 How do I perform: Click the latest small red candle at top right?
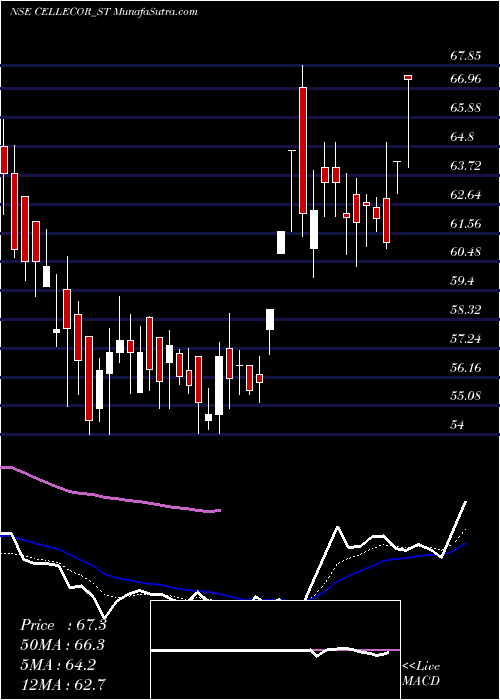pos(408,78)
